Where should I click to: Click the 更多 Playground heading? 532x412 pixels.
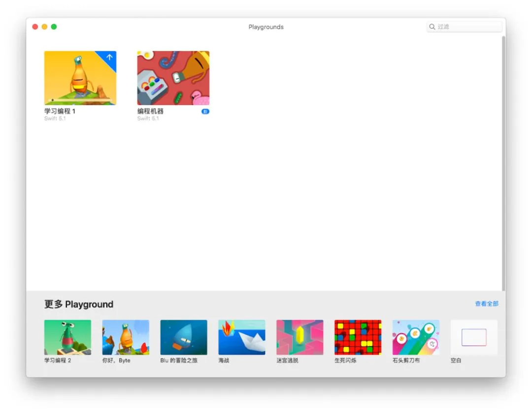(x=79, y=304)
